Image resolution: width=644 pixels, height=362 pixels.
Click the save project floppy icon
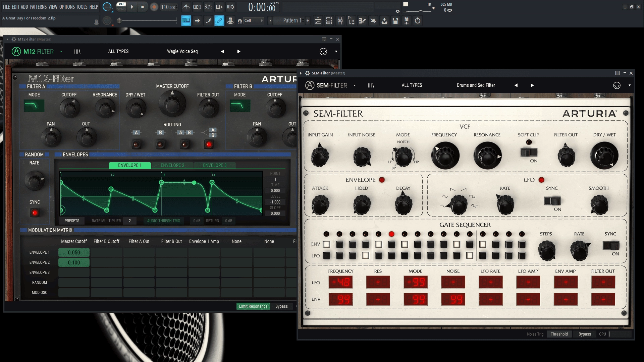395,21
